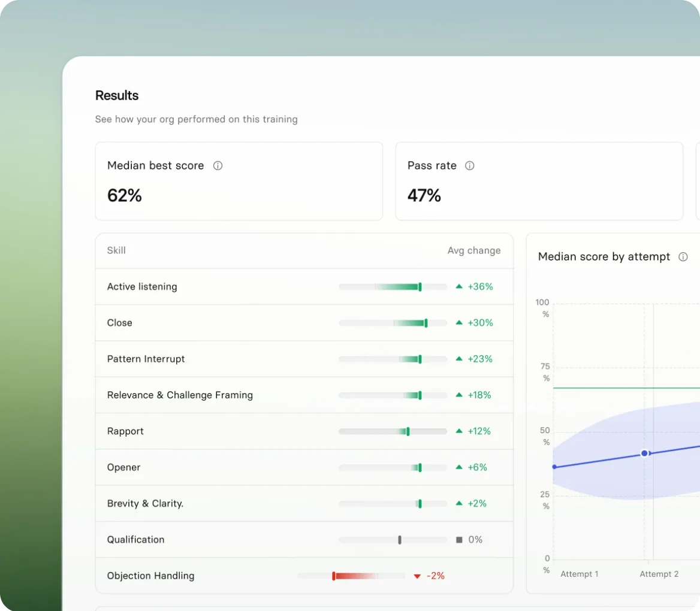Click the -2% change value
This screenshot has height=611, width=700.
tap(436, 576)
